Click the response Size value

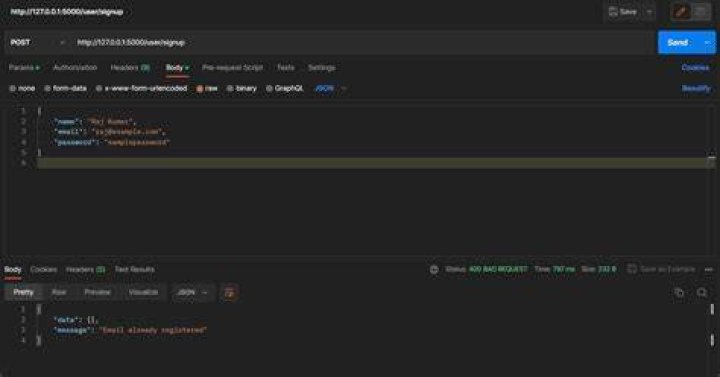point(607,270)
